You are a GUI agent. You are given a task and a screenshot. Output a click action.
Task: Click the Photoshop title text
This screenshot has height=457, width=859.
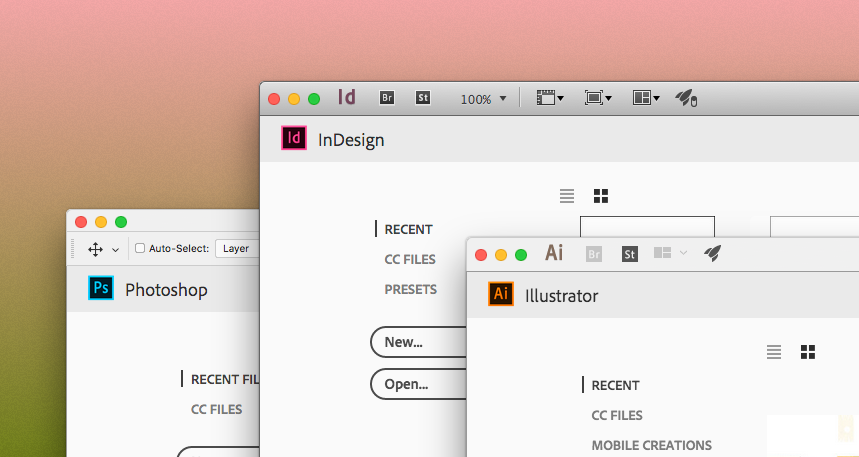click(167, 290)
